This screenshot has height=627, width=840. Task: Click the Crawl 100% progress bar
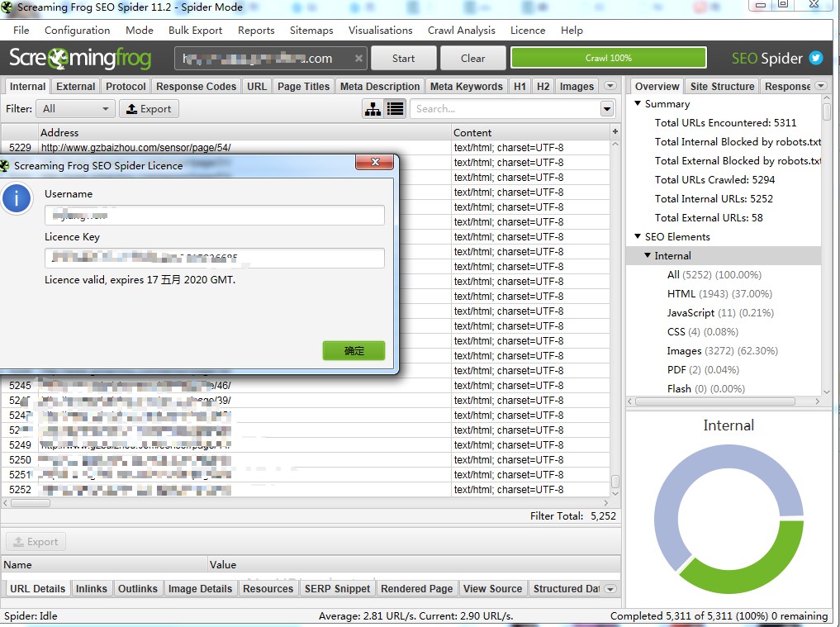click(608, 58)
